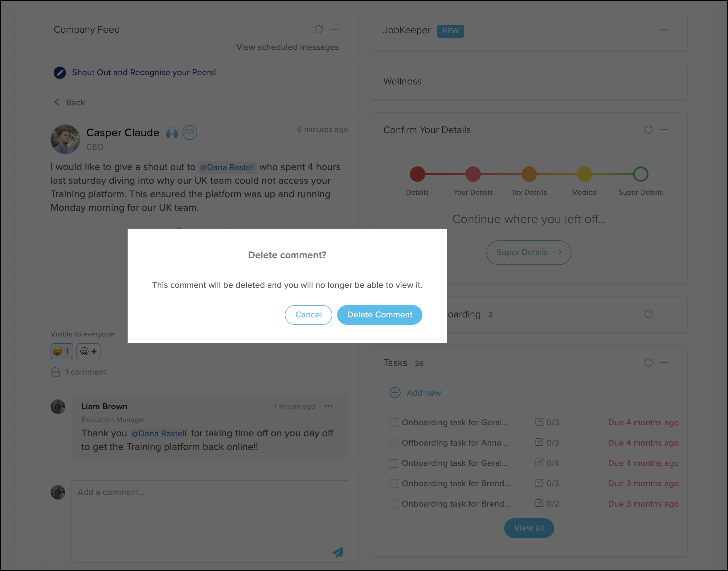Go Back to the feed list
The image size is (728, 571).
tap(70, 103)
